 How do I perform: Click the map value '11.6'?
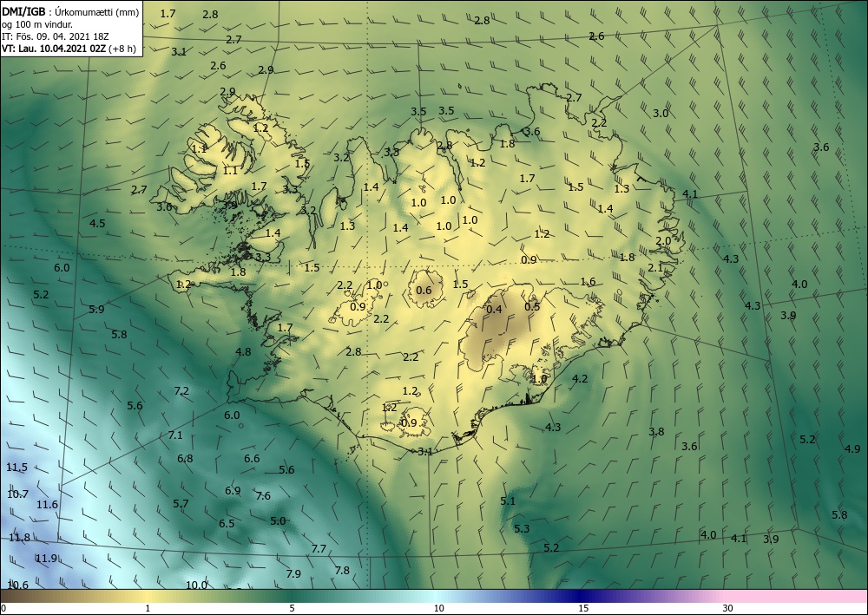(x=47, y=504)
